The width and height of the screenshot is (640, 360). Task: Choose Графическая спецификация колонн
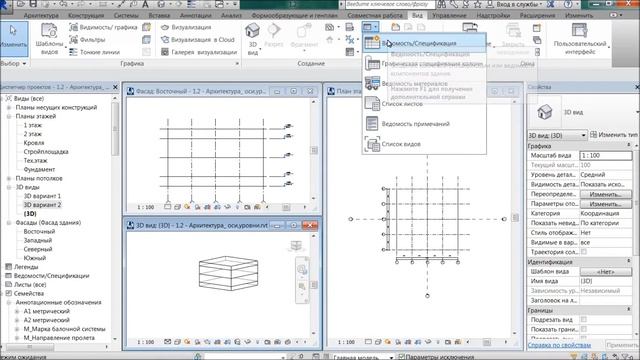coord(424,64)
